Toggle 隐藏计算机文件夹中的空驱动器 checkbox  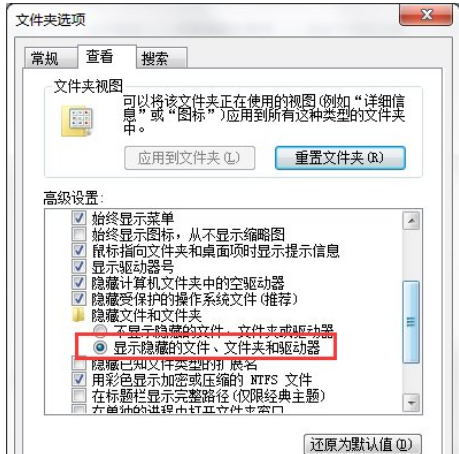(x=79, y=283)
